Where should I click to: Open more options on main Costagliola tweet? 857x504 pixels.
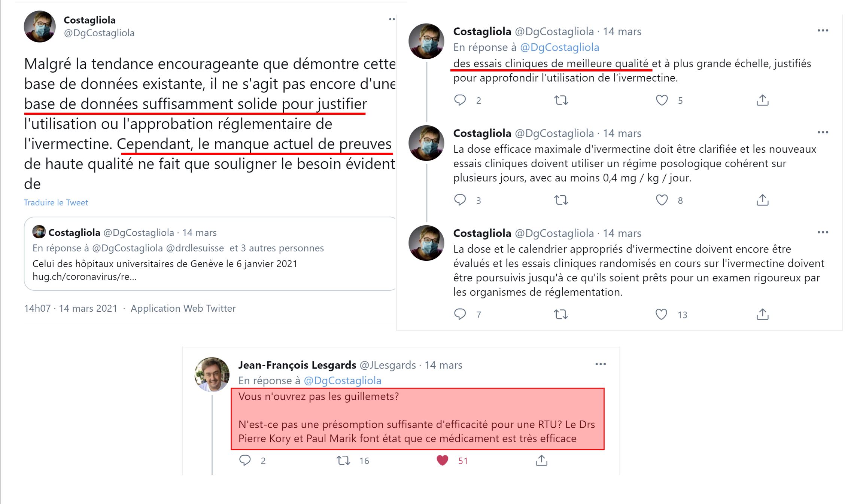(392, 19)
